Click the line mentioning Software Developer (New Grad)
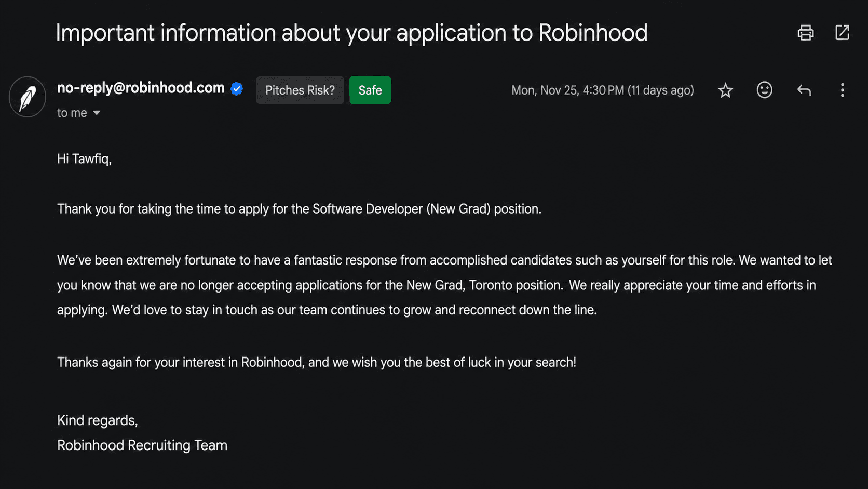 299,209
